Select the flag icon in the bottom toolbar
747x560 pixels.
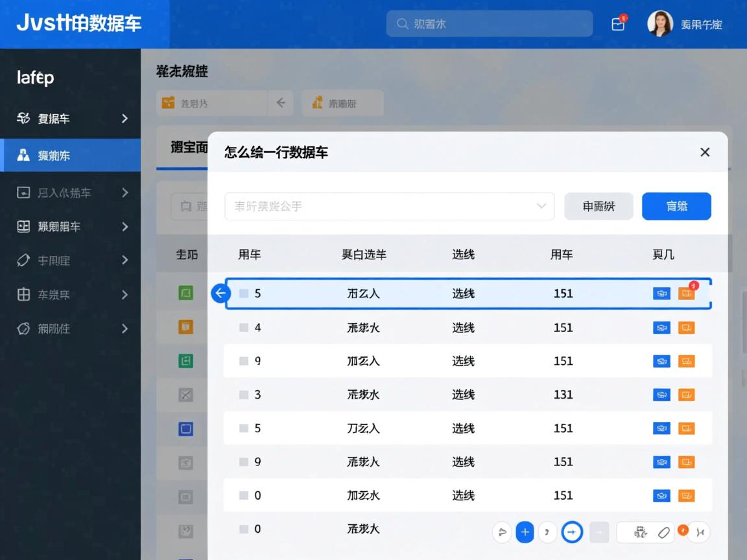501,531
